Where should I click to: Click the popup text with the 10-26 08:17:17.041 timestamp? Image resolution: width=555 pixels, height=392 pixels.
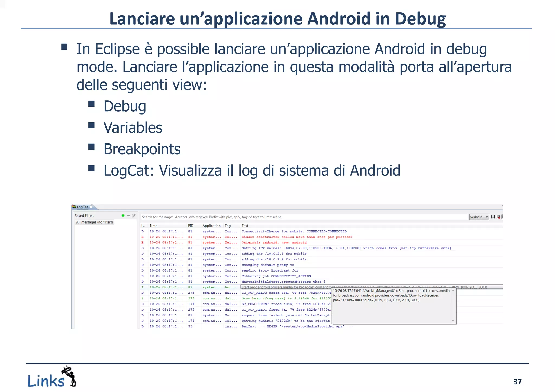tap(391, 295)
